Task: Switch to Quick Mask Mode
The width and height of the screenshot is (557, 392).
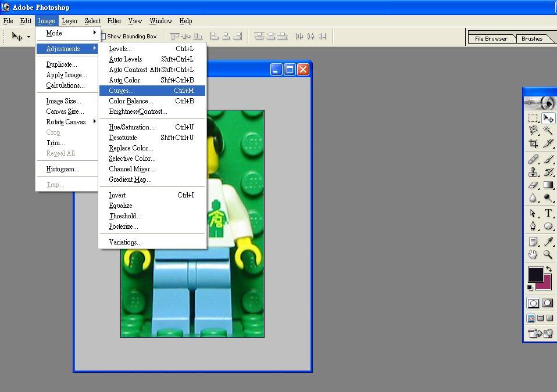Action: click(548, 303)
